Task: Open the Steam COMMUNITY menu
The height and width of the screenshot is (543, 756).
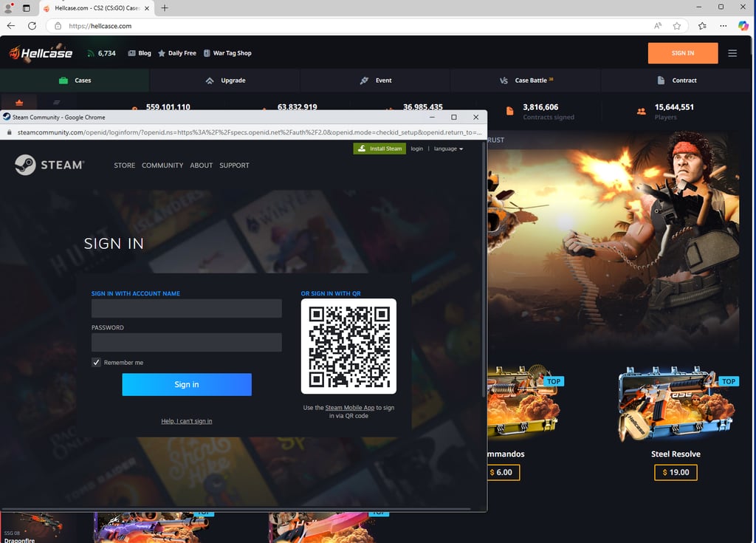Action: (162, 165)
